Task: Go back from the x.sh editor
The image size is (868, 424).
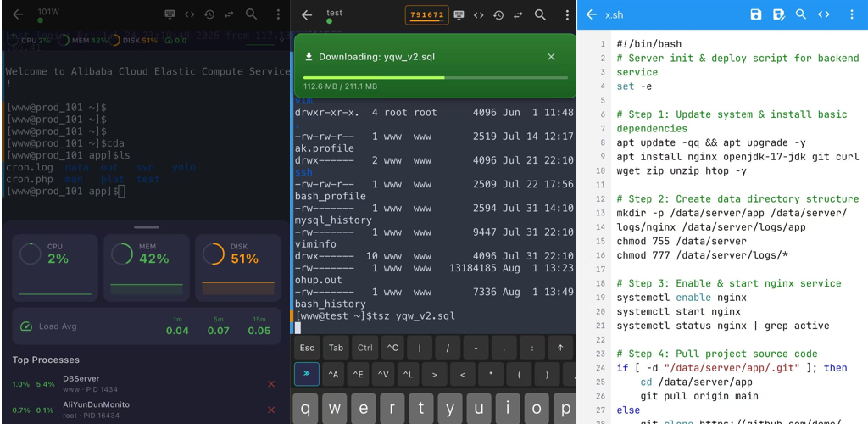Action: (591, 15)
